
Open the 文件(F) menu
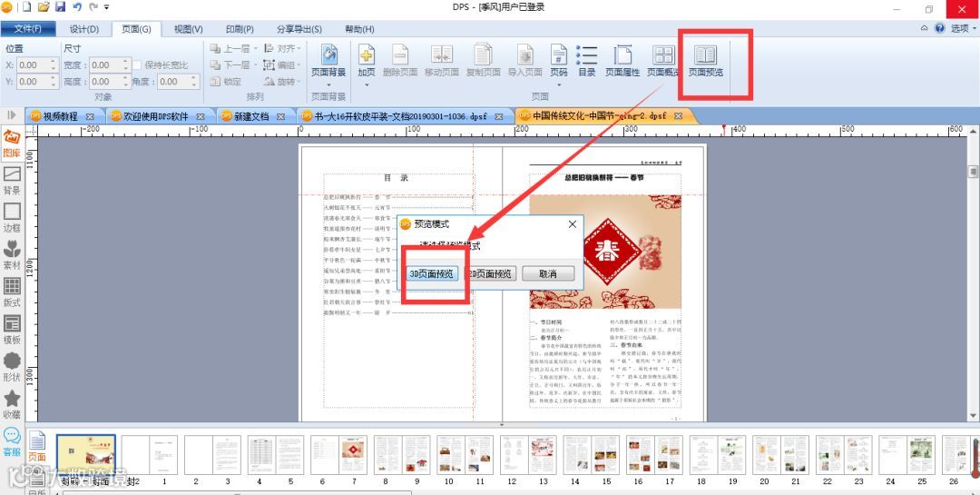click(x=28, y=29)
